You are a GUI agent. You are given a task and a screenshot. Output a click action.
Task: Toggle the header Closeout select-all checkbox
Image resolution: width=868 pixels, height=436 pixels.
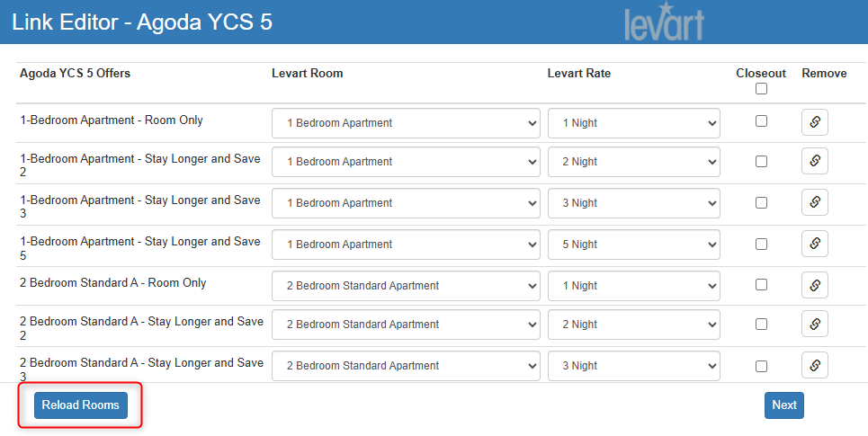click(x=762, y=89)
